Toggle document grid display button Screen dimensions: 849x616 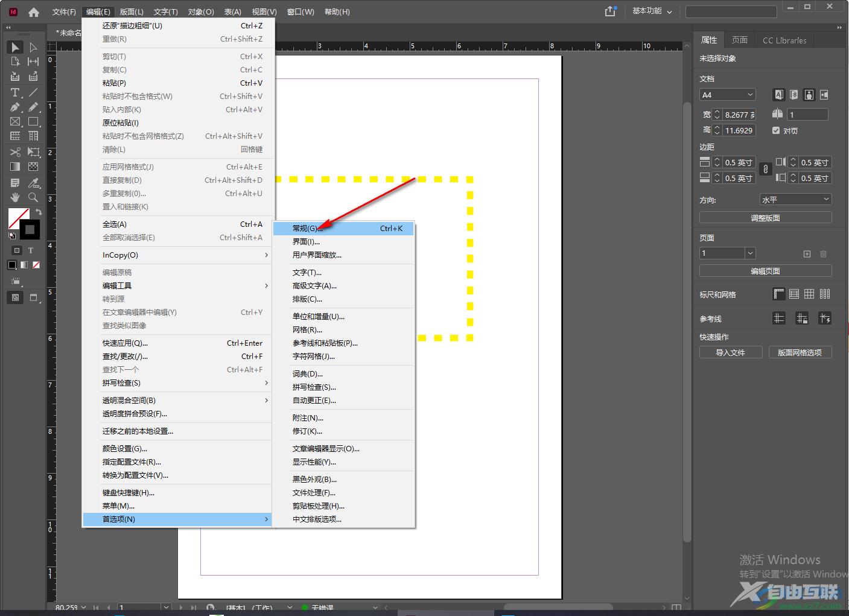pos(809,294)
